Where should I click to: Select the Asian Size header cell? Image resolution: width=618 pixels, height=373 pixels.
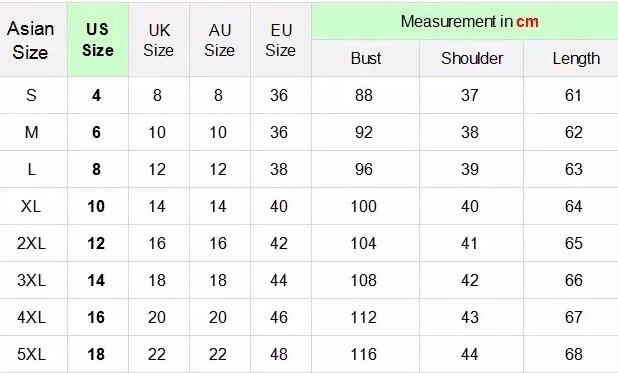(31, 39)
